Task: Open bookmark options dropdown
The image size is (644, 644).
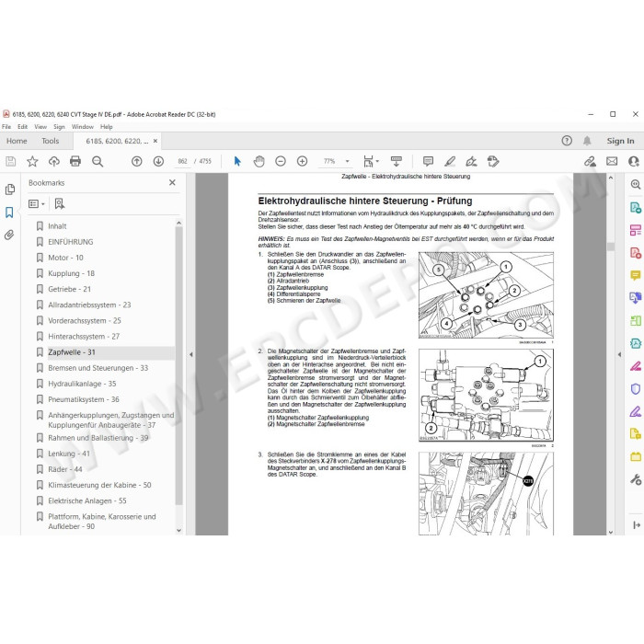Action: coord(37,203)
